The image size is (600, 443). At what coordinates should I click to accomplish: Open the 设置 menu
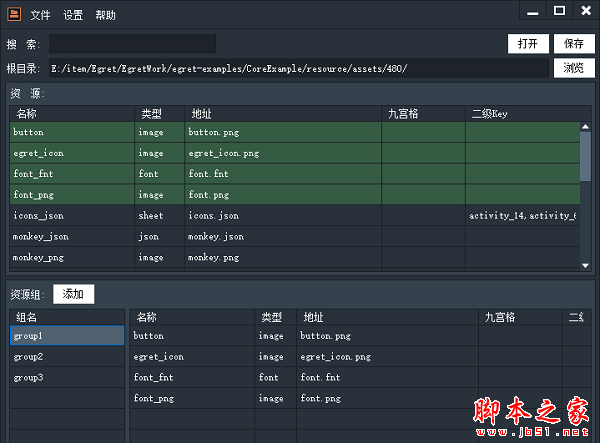coord(73,15)
